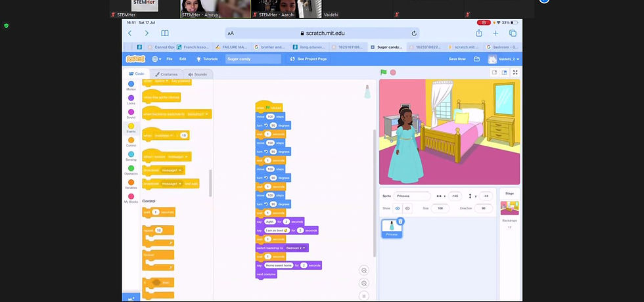Edit the project title field 'Suger candy'
This screenshot has width=644, height=302.
pyautogui.click(x=253, y=59)
